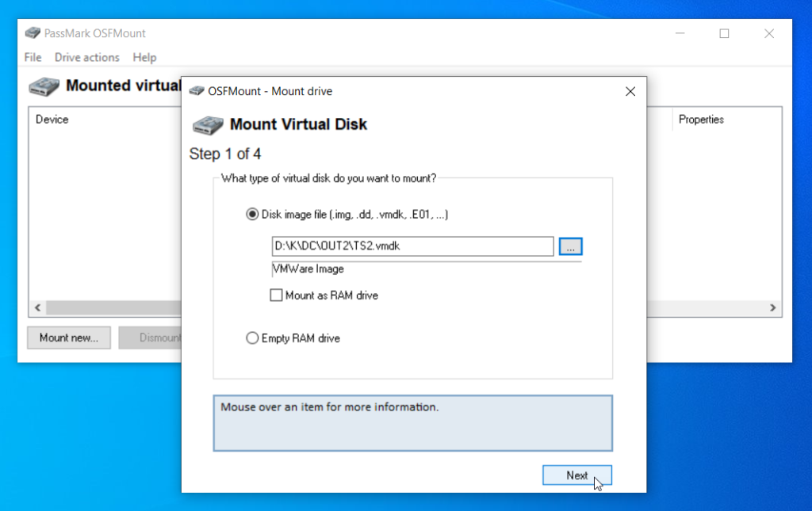Close the PassMark OSFMount main window
Image resolution: width=812 pixels, height=511 pixels.
(x=769, y=33)
